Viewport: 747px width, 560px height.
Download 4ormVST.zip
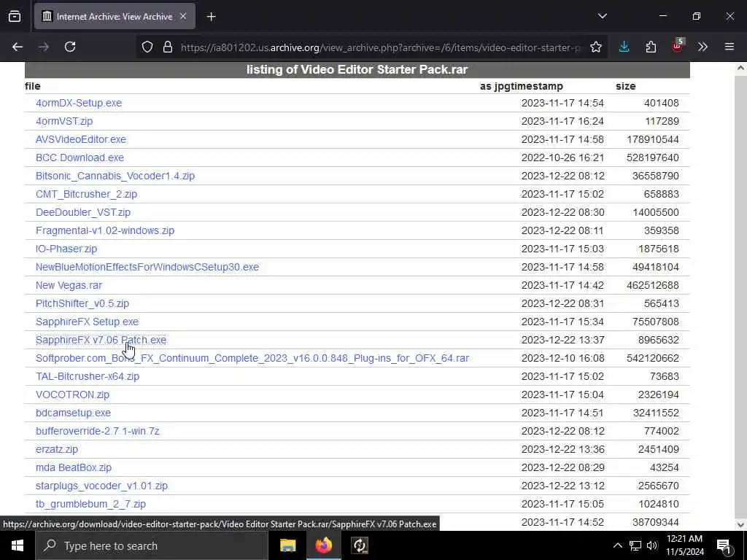pos(64,121)
